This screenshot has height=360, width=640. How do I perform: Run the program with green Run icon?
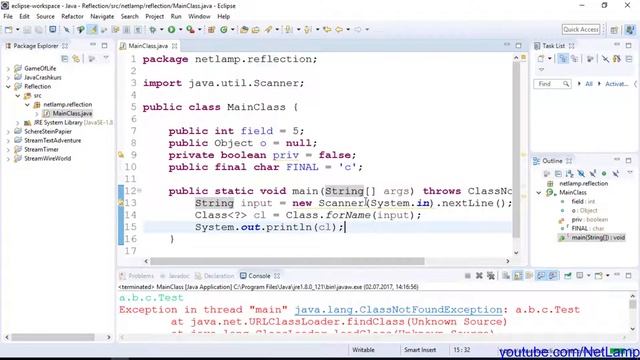pyautogui.click(x=171, y=29)
